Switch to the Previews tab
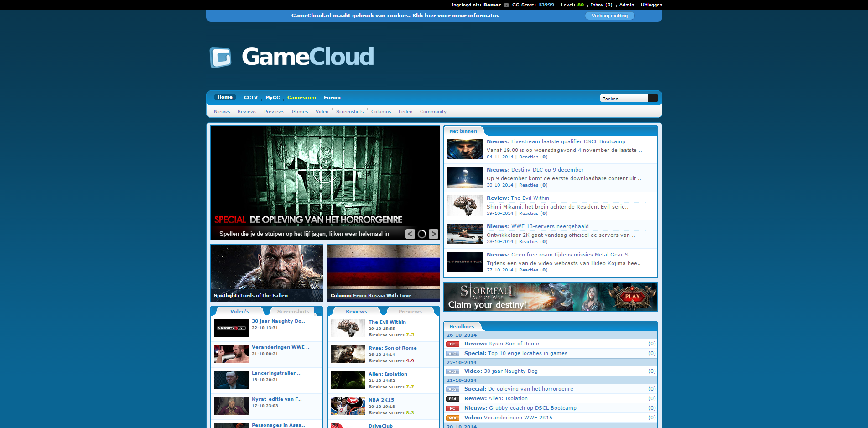The image size is (868, 428). [x=410, y=312]
